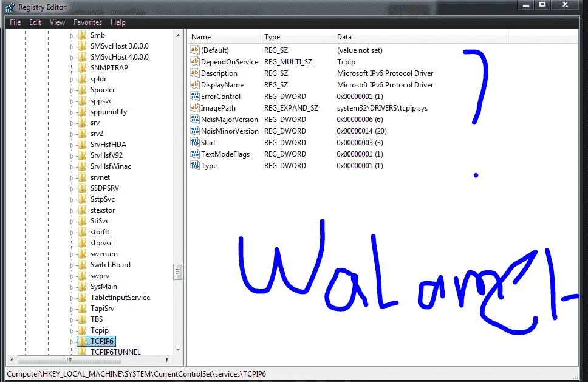
Task: Click the '0x00000014 (20)' data cell
Action: click(x=361, y=131)
